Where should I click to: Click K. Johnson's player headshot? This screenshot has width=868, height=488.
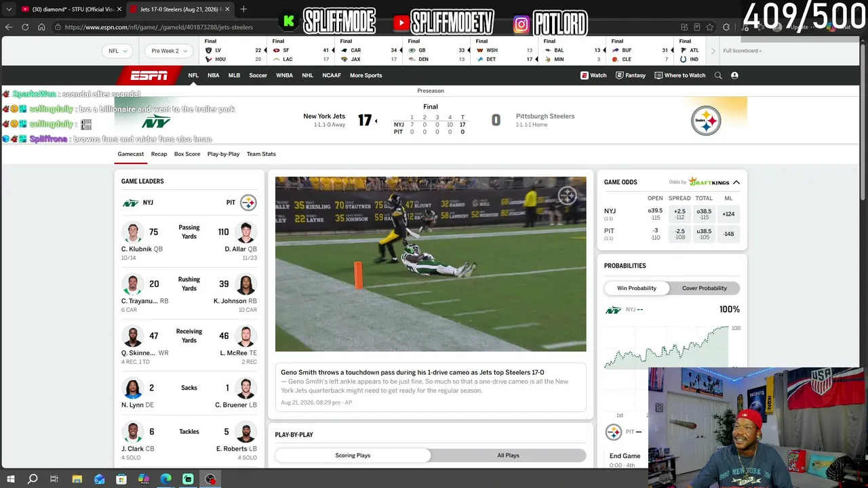point(245,284)
